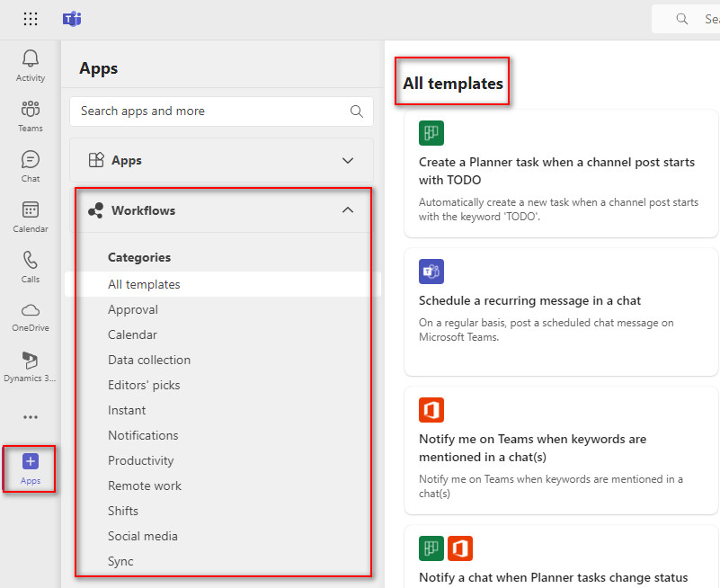Click the Microsoft Teams logo icon
Viewport: 720px width, 588px height.
tap(72, 19)
